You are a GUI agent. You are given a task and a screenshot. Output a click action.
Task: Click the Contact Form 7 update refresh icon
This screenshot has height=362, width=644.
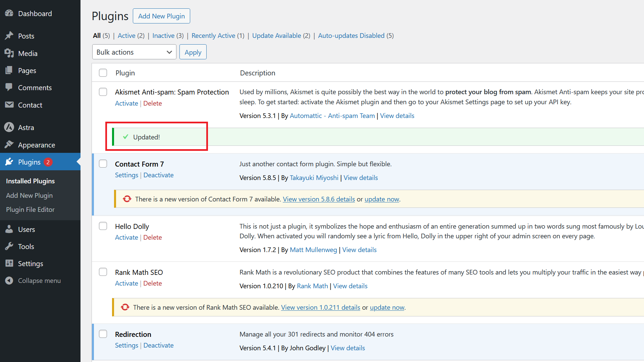(x=127, y=199)
